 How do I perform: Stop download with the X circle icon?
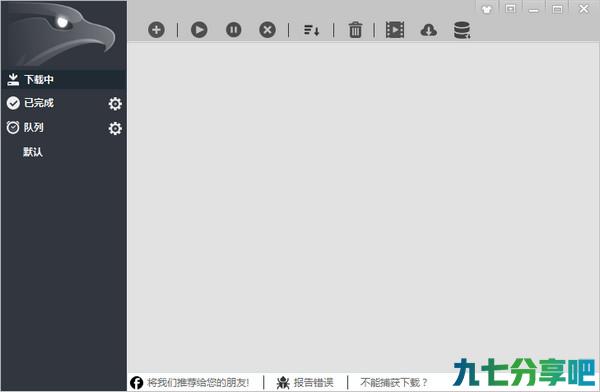(x=267, y=30)
